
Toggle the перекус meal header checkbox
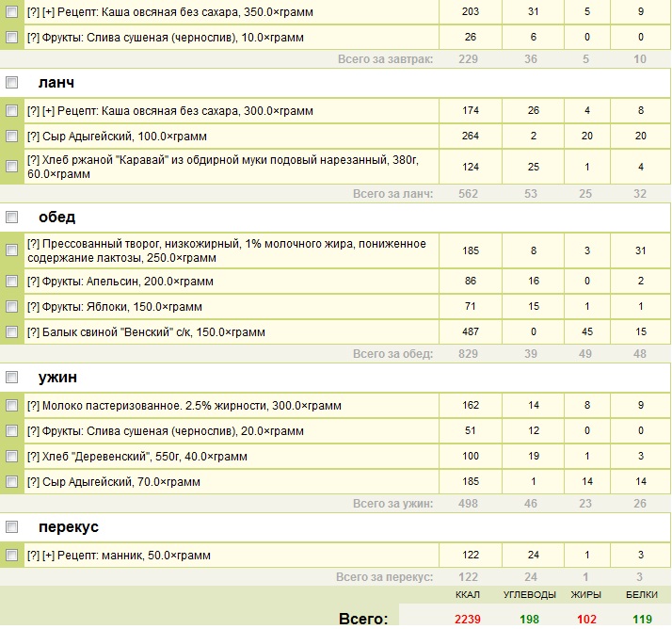12,527
